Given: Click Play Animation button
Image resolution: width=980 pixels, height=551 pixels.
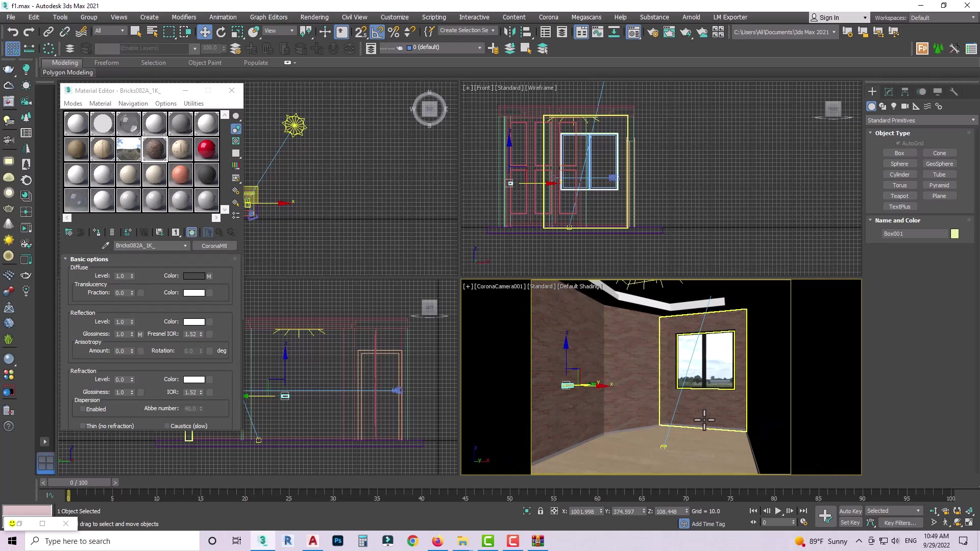Looking at the screenshot, I should (x=778, y=511).
